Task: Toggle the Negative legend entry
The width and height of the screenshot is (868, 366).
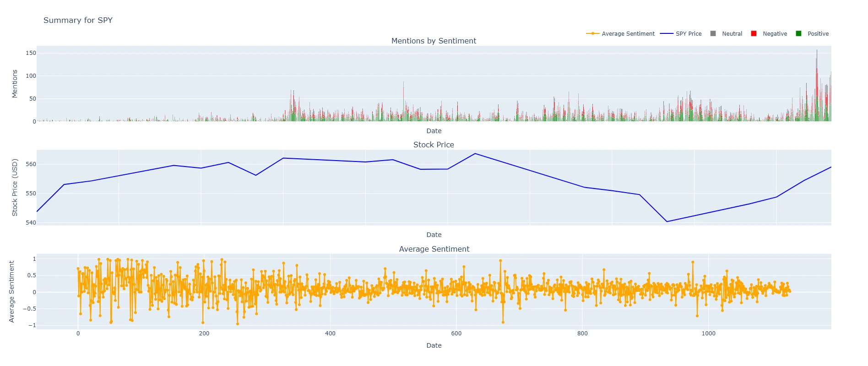Action: 769,33
